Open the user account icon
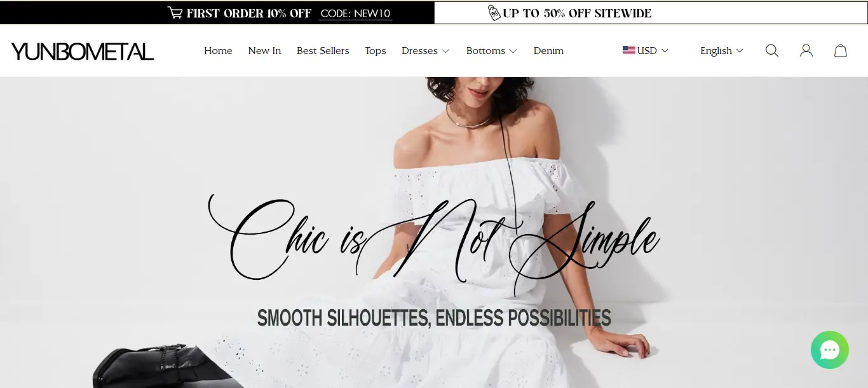This screenshot has height=388, width=868. [x=806, y=51]
